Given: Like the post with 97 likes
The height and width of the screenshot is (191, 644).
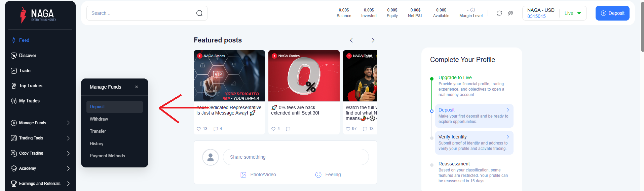Looking at the screenshot, I should [x=348, y=129].
